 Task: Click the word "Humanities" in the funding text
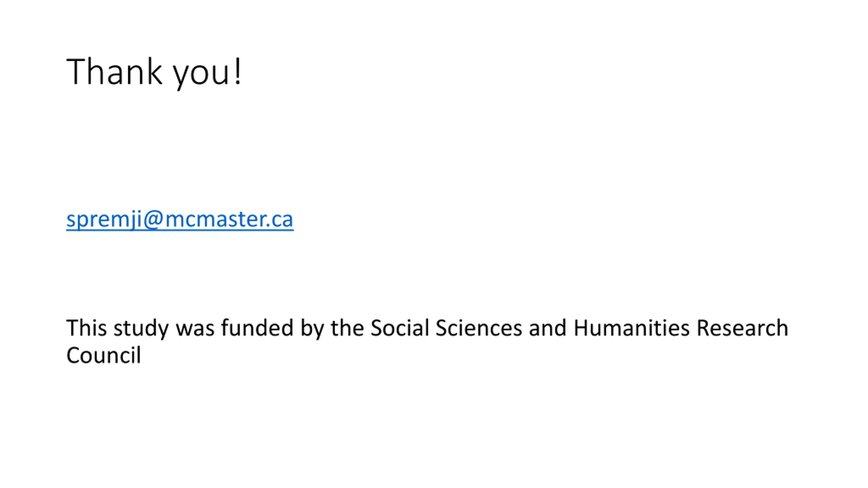point(631,328)
